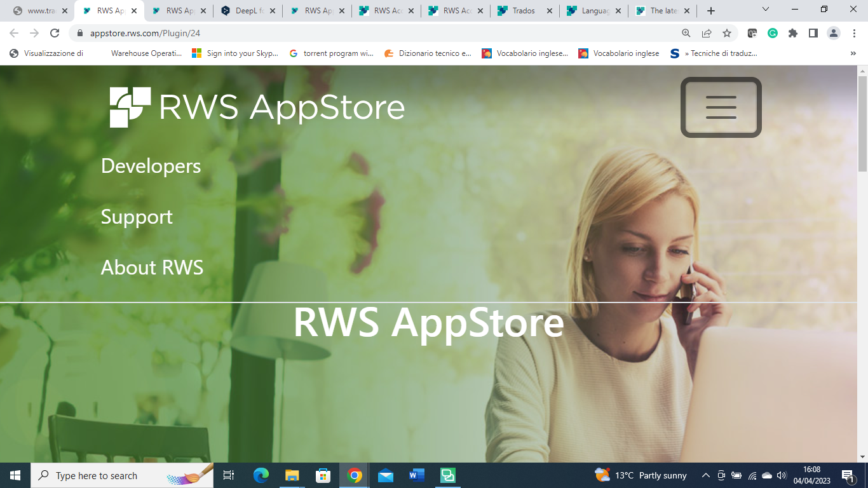Open the OneNote clipping tool from the taskbar
Viewport: 868px width, 488px height.
447,475
